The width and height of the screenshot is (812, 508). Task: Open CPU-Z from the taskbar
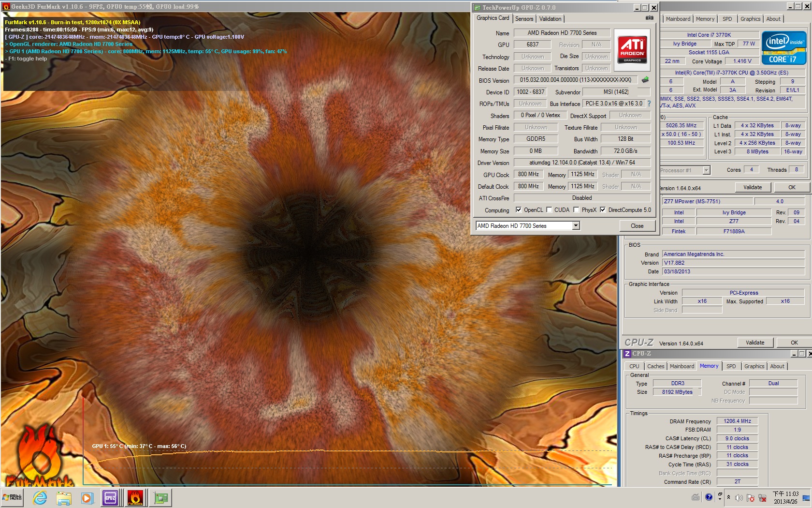pos(111,497)
